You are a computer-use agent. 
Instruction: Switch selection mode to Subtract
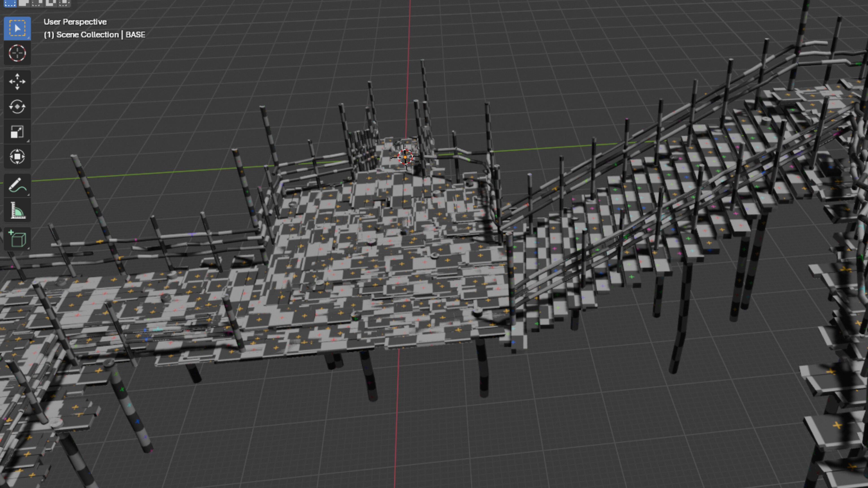pos(37,3)
